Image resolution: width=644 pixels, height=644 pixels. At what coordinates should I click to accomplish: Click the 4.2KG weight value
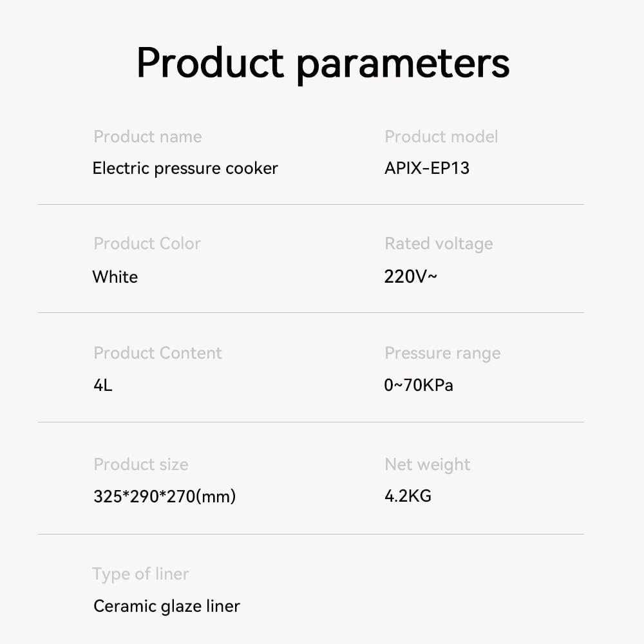click(x=408, y=496)
